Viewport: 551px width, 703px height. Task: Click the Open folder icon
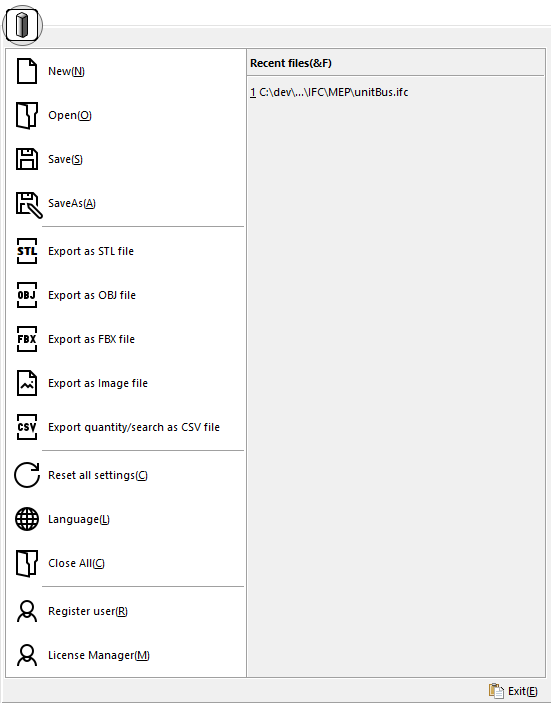click(27, 115)
